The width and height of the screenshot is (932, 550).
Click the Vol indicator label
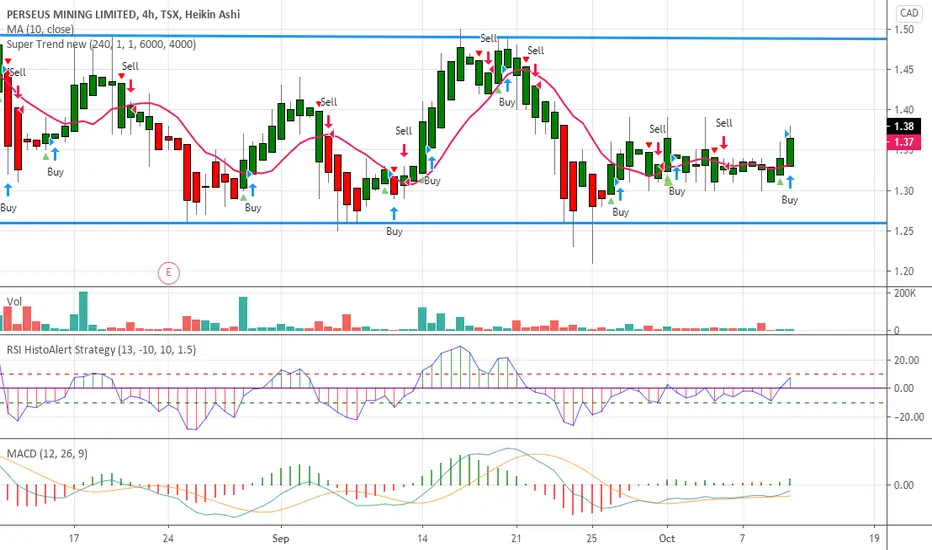(14, 301)
